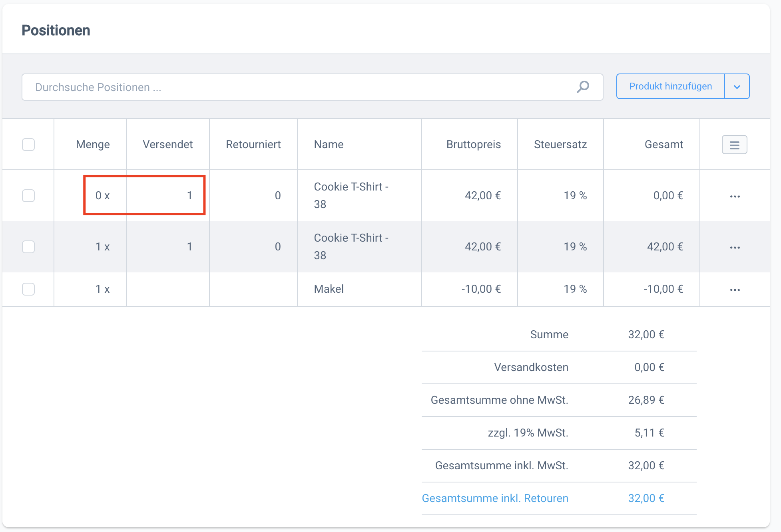Viewport: 781px width, 532px height.
Task: Click the Menge column header
Action: tap(93, 145)
